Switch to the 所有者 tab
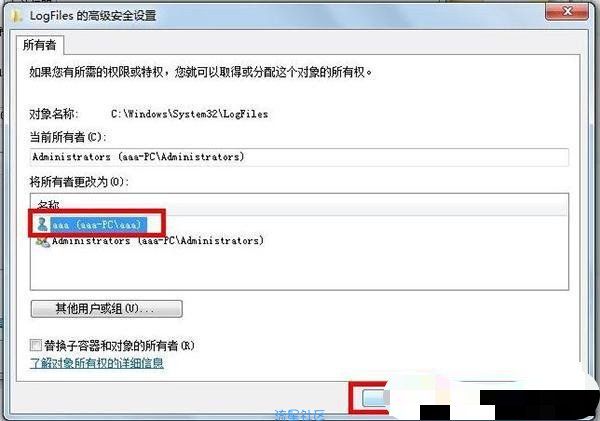The image size is (600, 421). (x=39, y=45)
